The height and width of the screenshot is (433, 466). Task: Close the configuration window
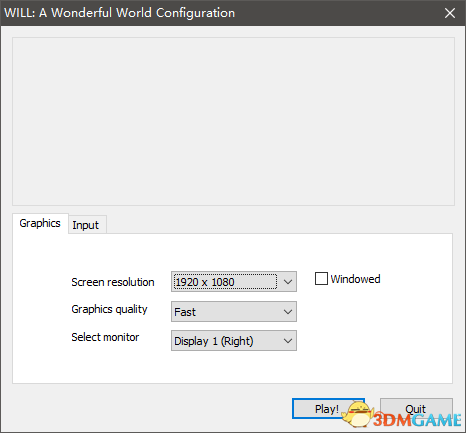[x=450, y=13]
